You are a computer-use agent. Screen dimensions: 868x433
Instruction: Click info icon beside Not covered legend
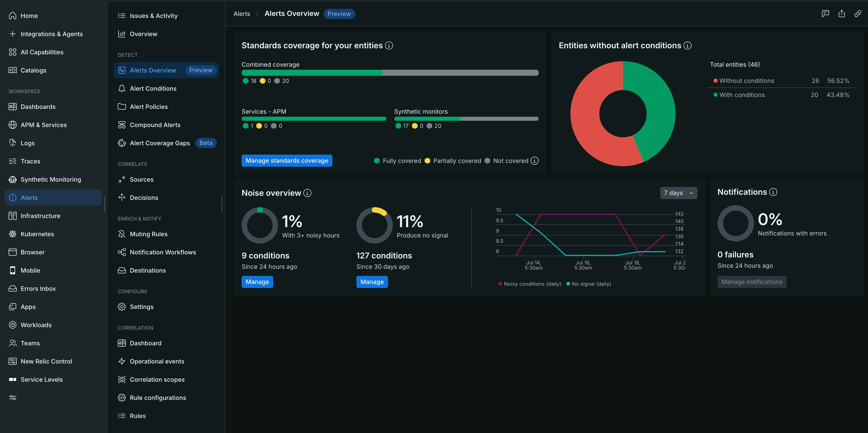pos(534,161)
